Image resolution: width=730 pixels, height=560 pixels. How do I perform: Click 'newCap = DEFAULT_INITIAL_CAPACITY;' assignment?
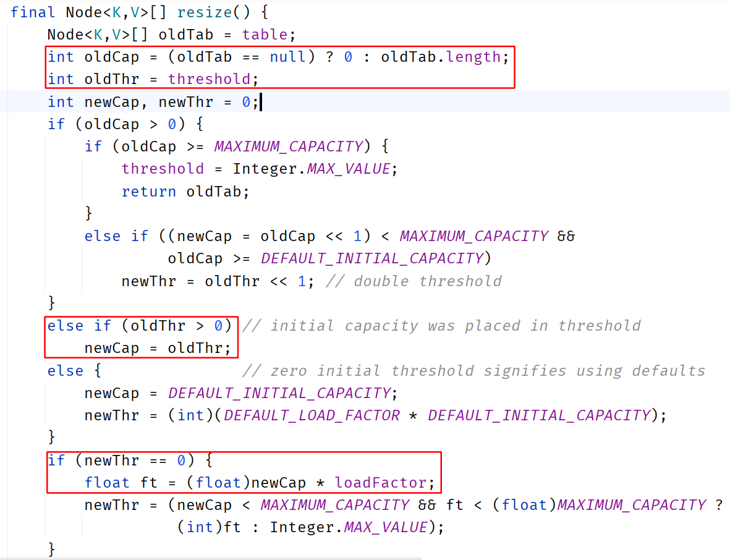(240, 393)
